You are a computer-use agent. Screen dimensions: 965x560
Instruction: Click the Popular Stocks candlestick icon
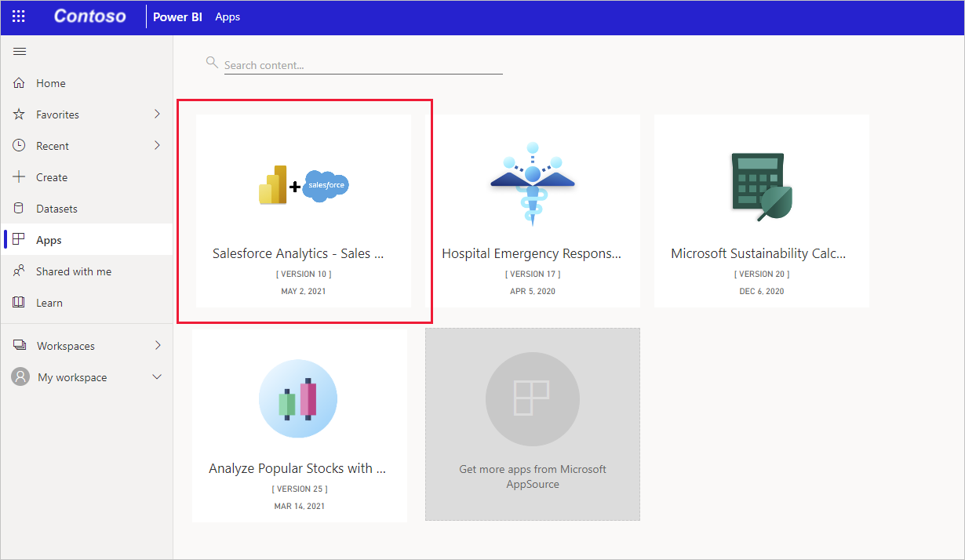298,398
